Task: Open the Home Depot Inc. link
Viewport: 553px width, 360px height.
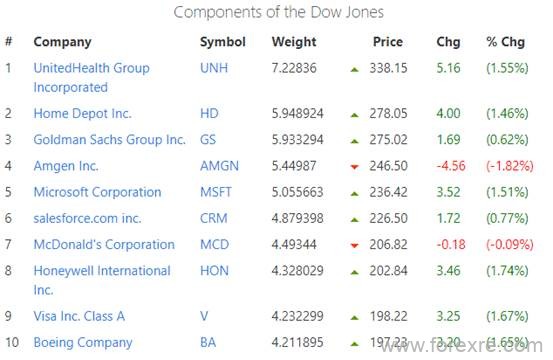Action: (83, 114)
